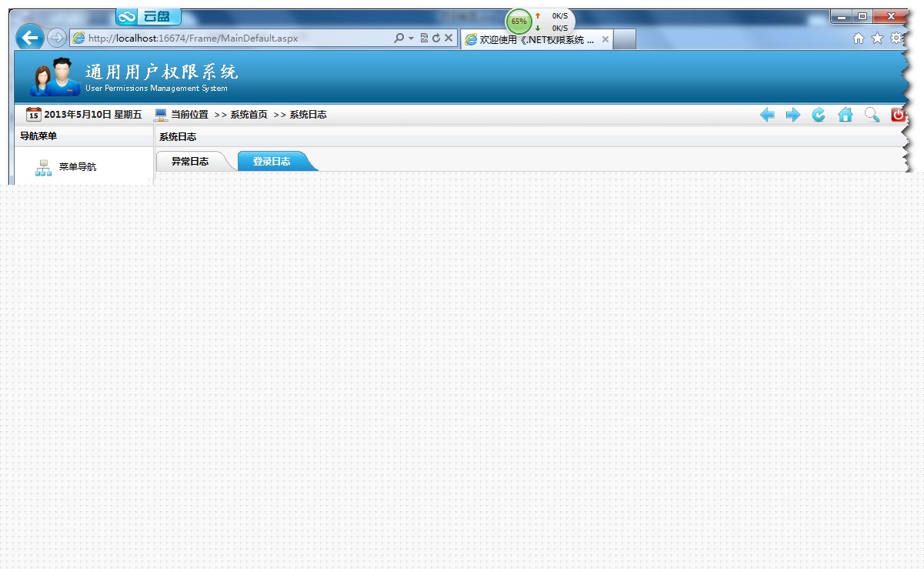Click the 菜单导航 tree icon
Viewport: 924px width, 569px height.
point(43,168)
